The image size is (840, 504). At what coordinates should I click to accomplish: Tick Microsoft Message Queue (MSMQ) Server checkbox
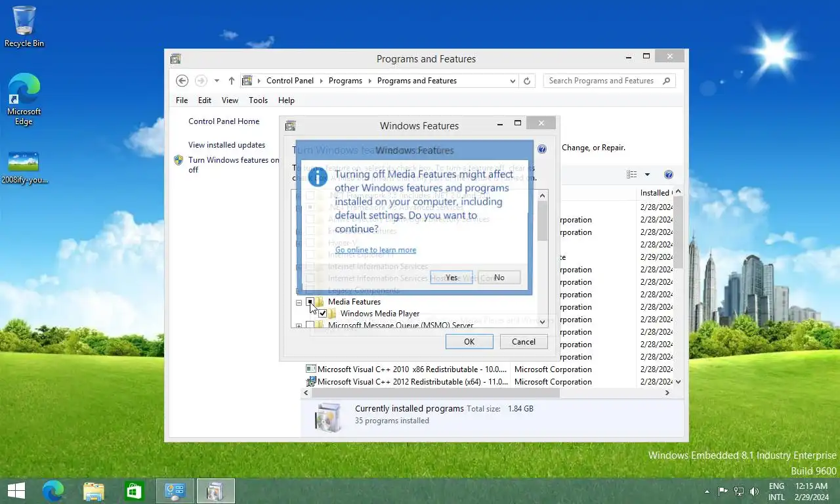click(x=310, y=325)
